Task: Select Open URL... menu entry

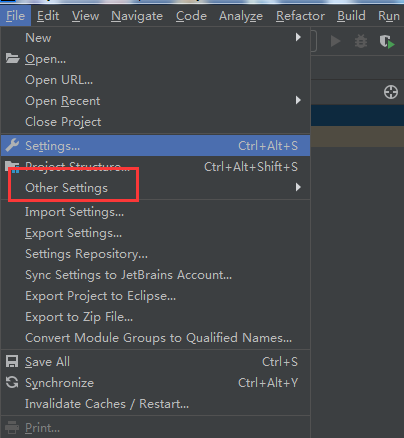Action: [155, 80]
